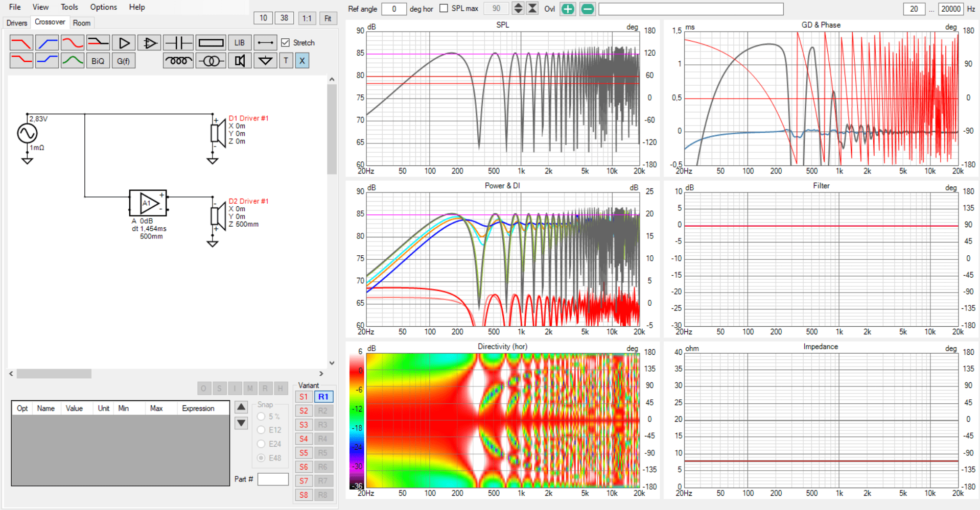Store variant S1
980x510 pixels.
coord(304,397)
